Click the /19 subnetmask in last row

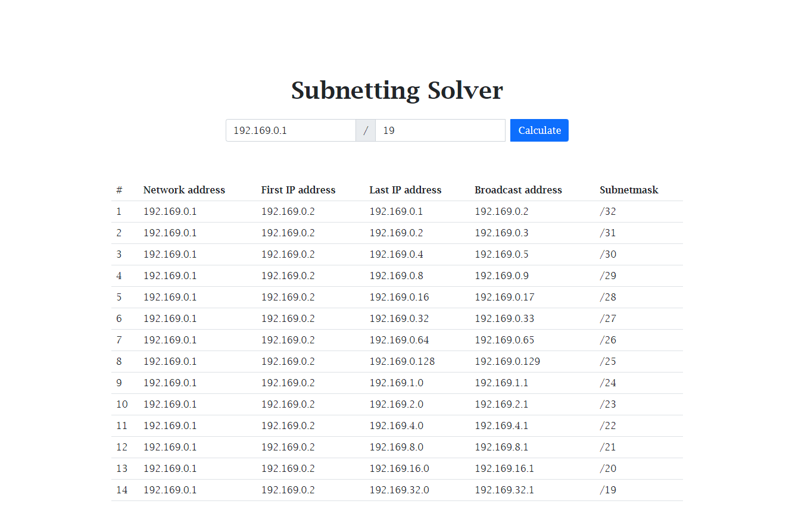click(608, 490)
